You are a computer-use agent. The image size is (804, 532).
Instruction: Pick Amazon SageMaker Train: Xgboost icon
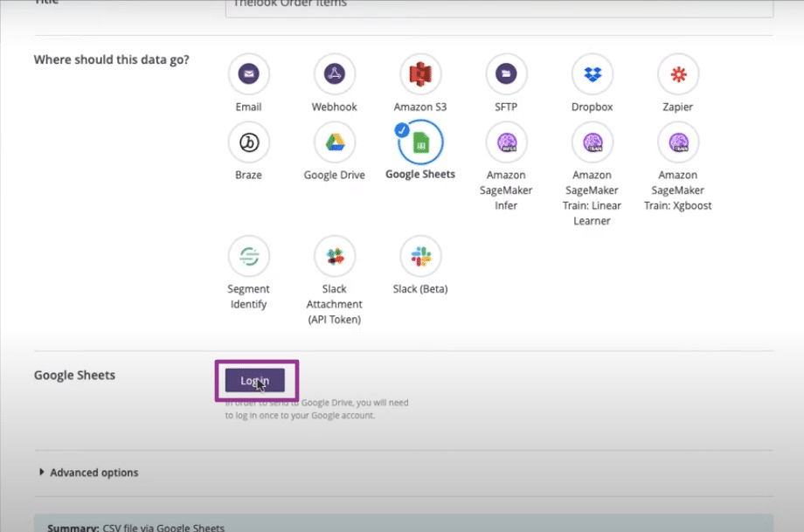678,142
